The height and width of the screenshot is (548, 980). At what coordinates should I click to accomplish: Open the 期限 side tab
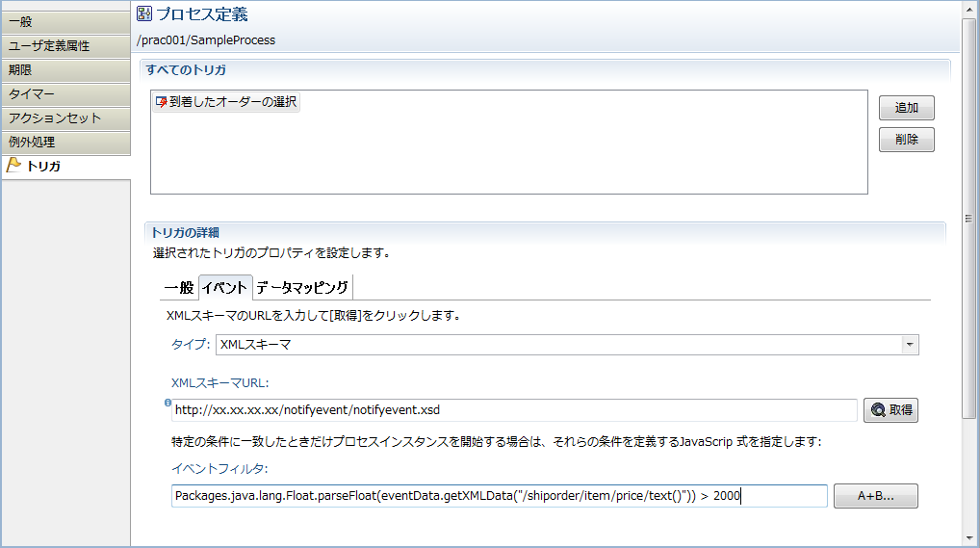pyautogui.click(x=65, y=70)
